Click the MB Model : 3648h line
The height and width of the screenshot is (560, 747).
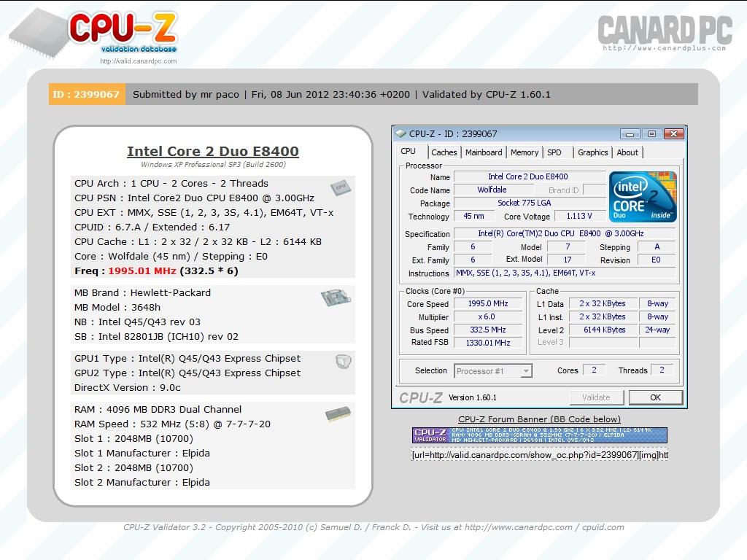[x=117, y=307]
